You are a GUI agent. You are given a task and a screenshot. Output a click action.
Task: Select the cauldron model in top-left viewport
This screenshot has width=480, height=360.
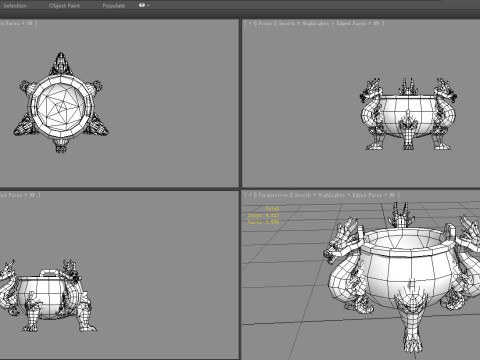point(61,103)
